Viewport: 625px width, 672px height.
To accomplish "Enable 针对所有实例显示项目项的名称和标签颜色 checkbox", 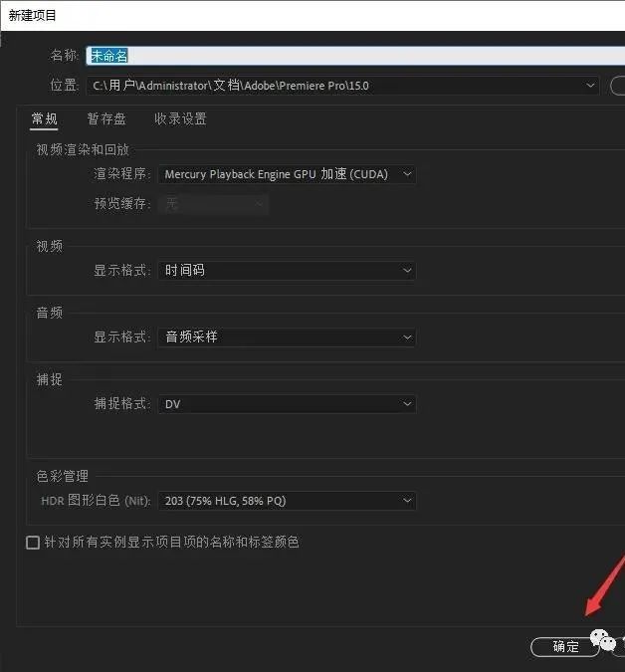I will pos(33,543).
